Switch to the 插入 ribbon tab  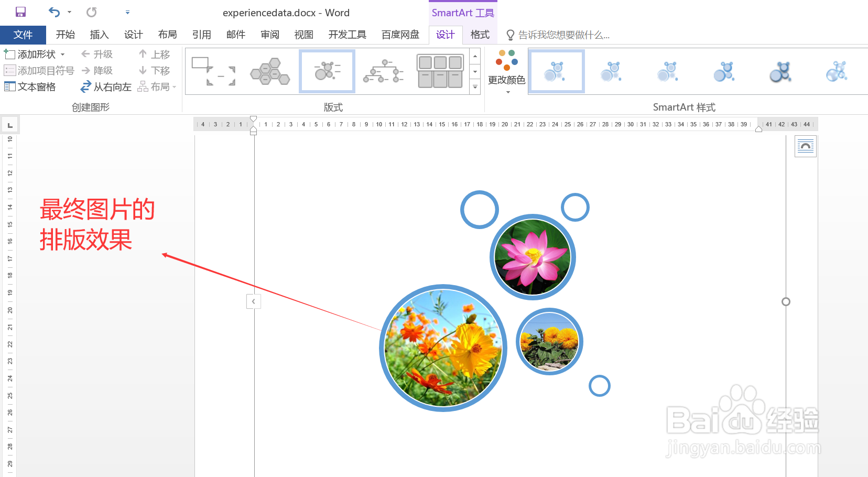pos(100,35)
